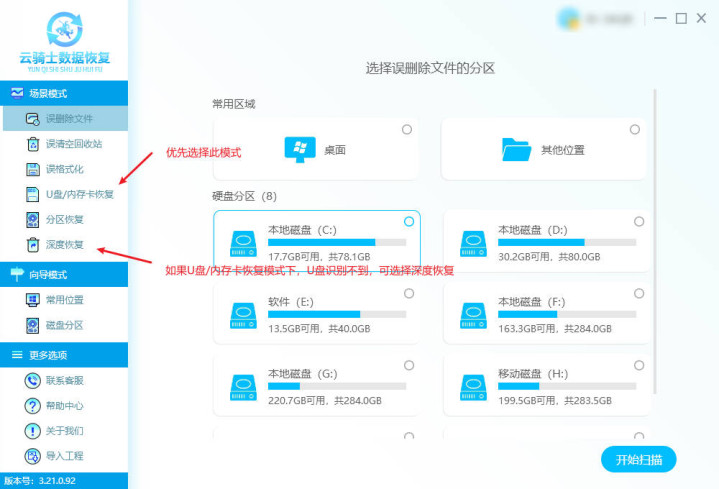Click the 17.7GB可用, 共78.1GB text
Viewport: 719px width, 489px height.
pyautogui.click(x=319, y=257)
